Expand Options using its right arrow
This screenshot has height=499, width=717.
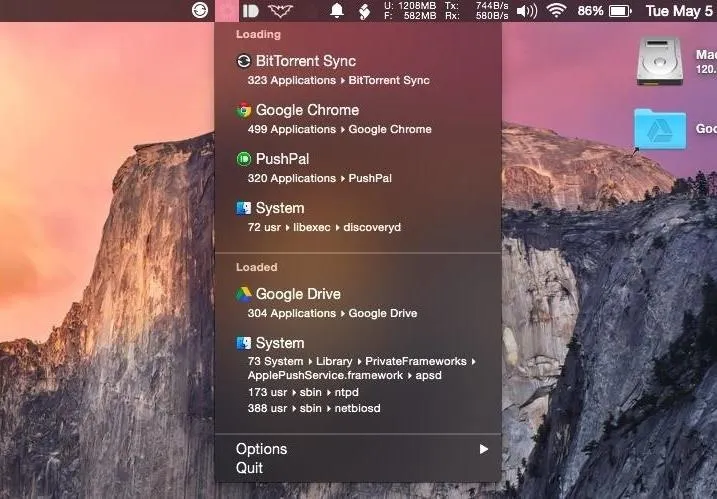click(483, 449)
